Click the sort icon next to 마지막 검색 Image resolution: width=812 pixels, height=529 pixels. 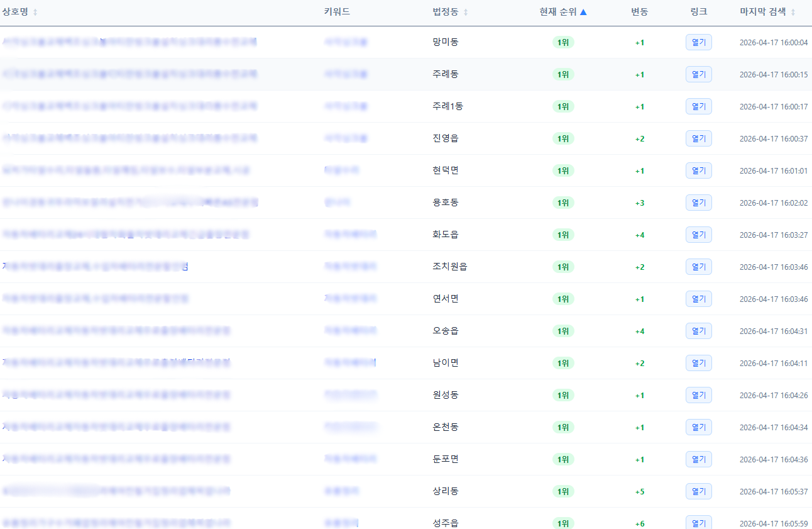(x=793, y=13)
